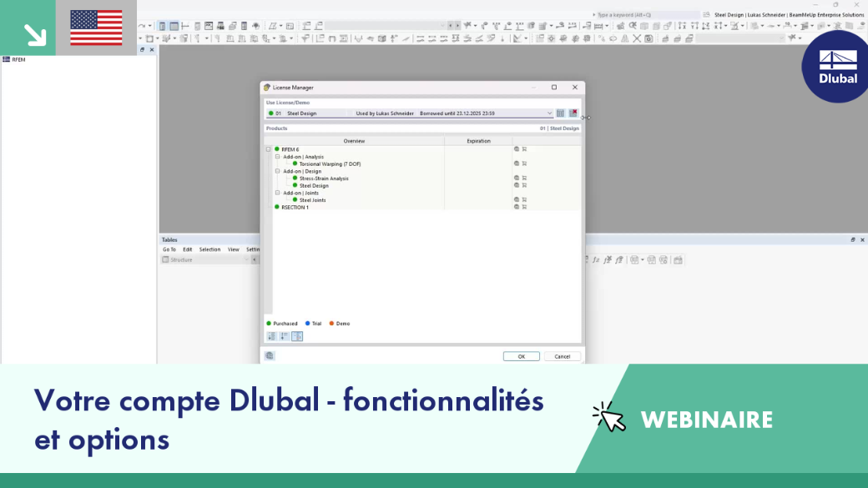Collapse the Add-on | Analysis node
The image size is (868, 488).
point(278,157)
